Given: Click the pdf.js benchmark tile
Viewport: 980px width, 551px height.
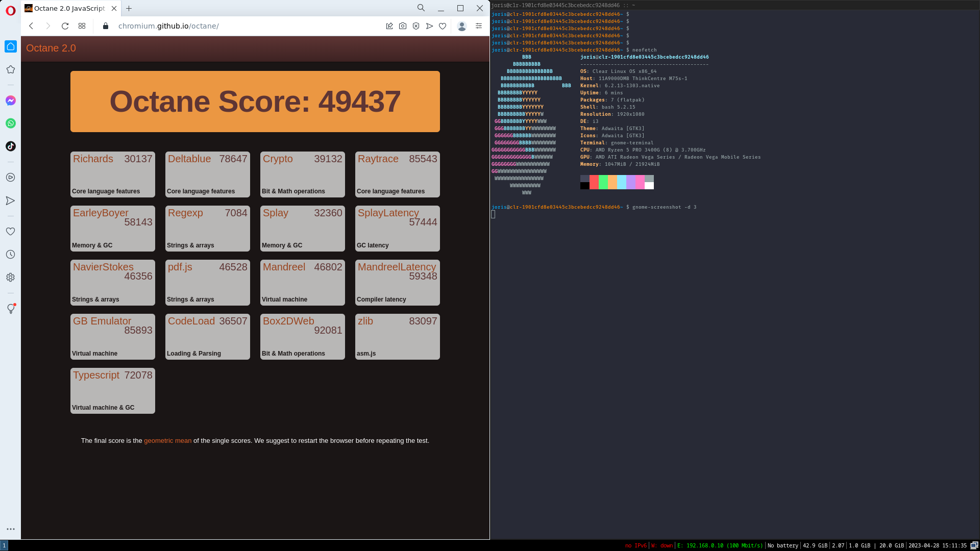Looking at the screenshot, I should 208,283.
